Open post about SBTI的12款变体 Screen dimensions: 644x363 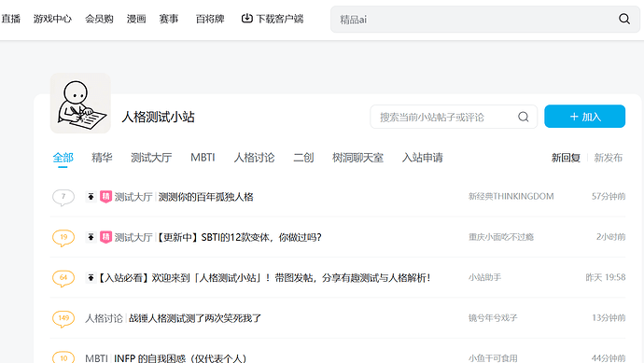coord(239,237)
